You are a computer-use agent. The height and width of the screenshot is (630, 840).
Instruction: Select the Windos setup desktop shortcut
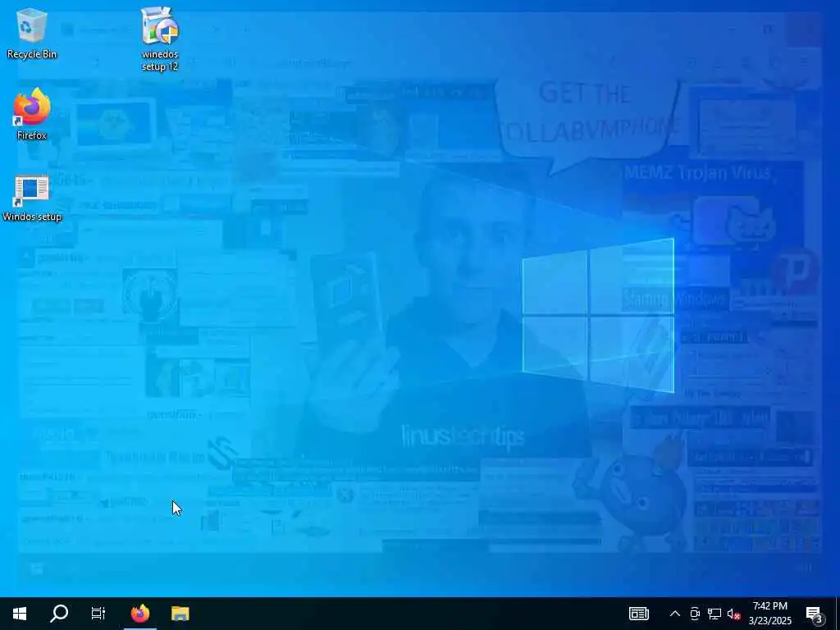(32, 199)
